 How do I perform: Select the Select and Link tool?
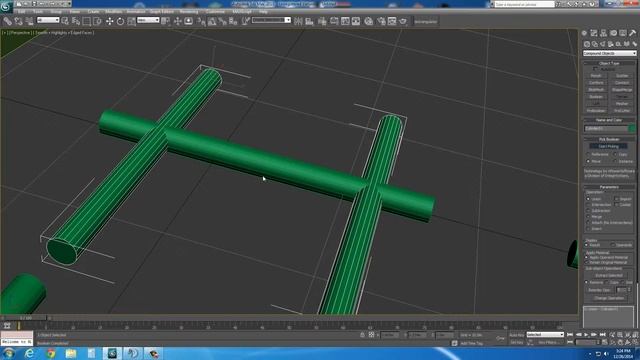tap(7, 21)
